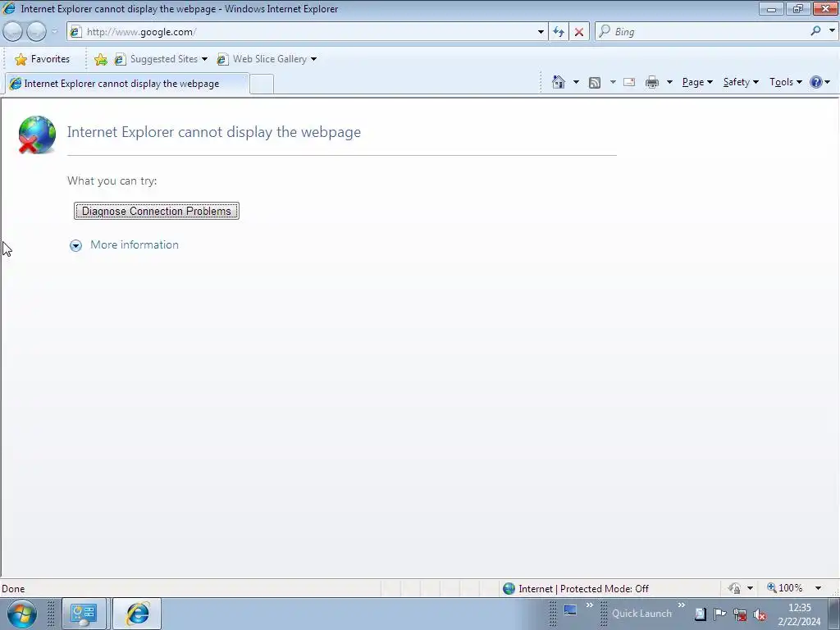This screenshot has height=630, width=840.
Task: Expand the More information section arrow
Action: coord(76,245)
